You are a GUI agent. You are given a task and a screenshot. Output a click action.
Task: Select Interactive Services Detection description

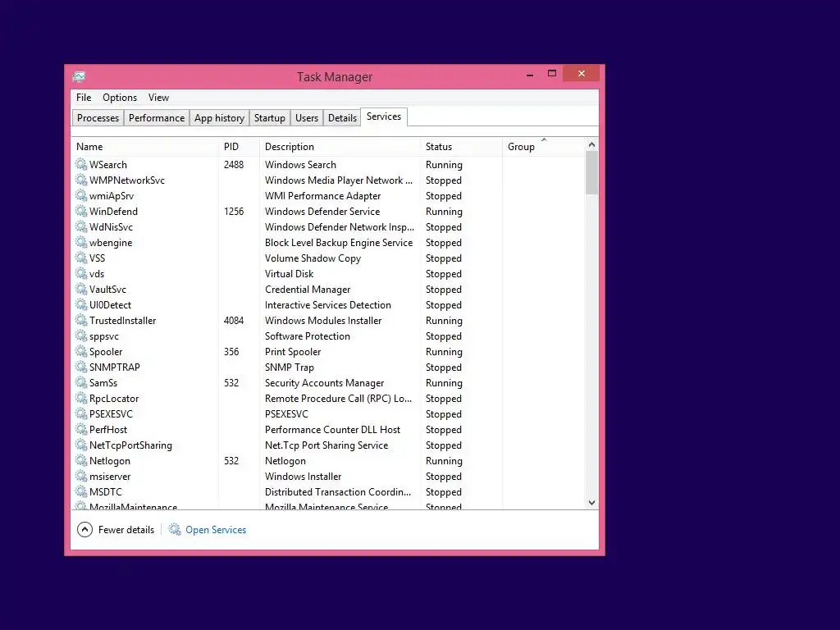point(328,305)
